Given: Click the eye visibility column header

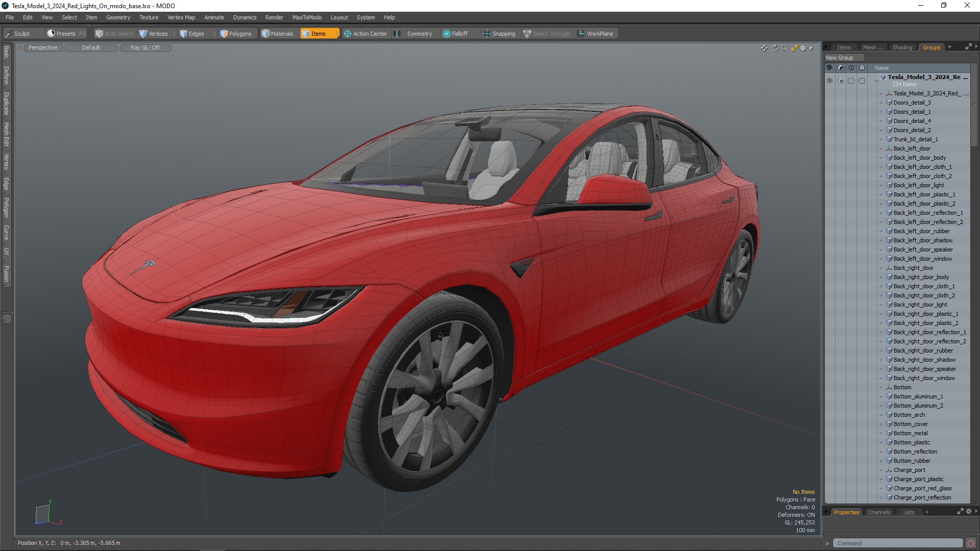Looking at the screenshot, I should click(x=829, y=67).
